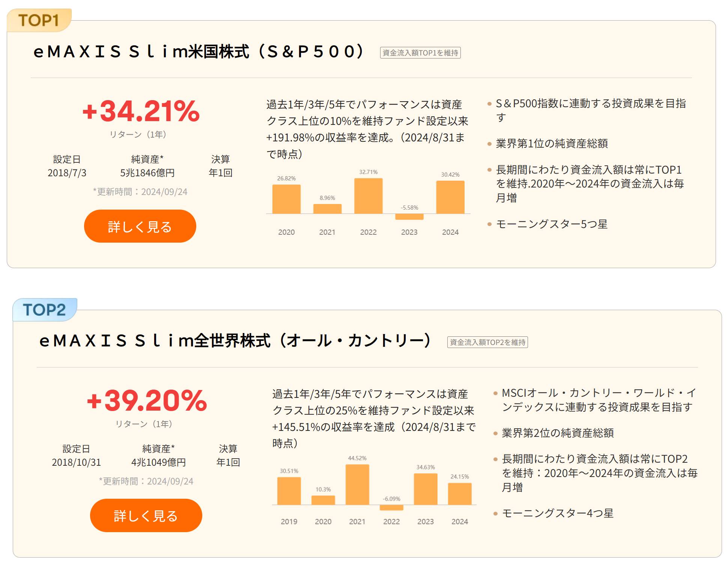Select the negative -5.58% bar for 2023

(x=409, y=217)
